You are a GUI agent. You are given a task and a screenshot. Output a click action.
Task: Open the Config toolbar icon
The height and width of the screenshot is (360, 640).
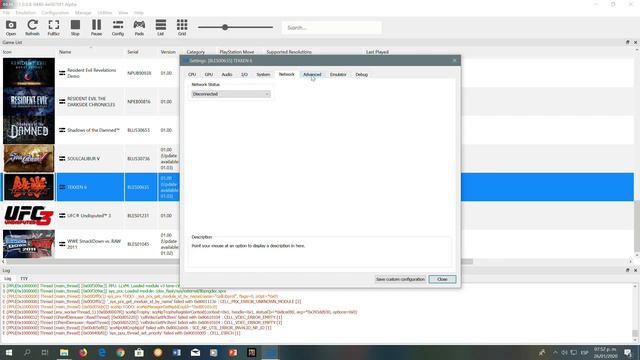[x=118, y=27]
